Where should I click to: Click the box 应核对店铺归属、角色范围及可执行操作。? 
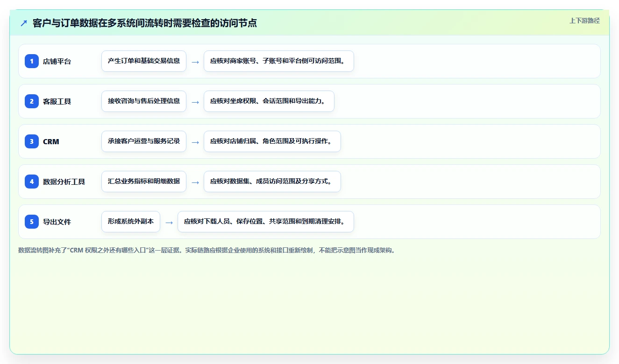(272, 141)
